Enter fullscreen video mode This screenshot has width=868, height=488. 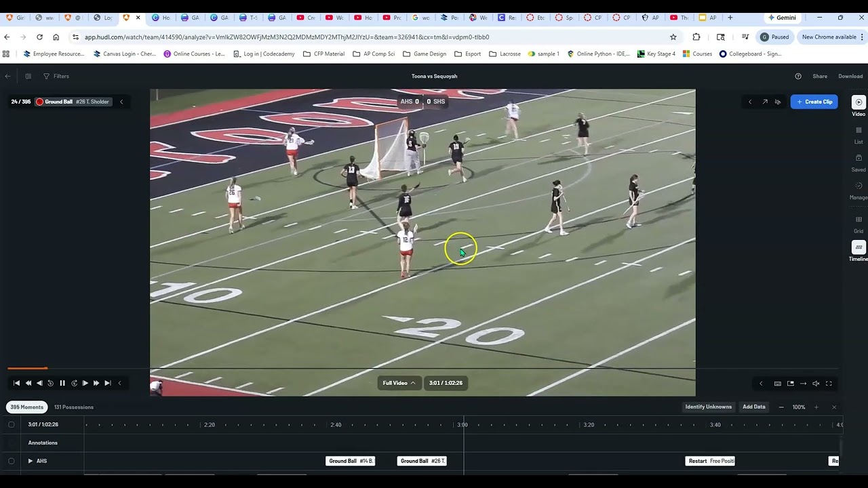click(x=829, y=384)
